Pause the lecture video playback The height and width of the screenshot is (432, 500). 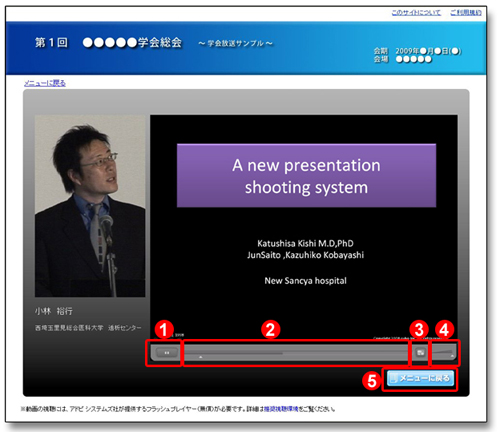(x=167, y=352)
